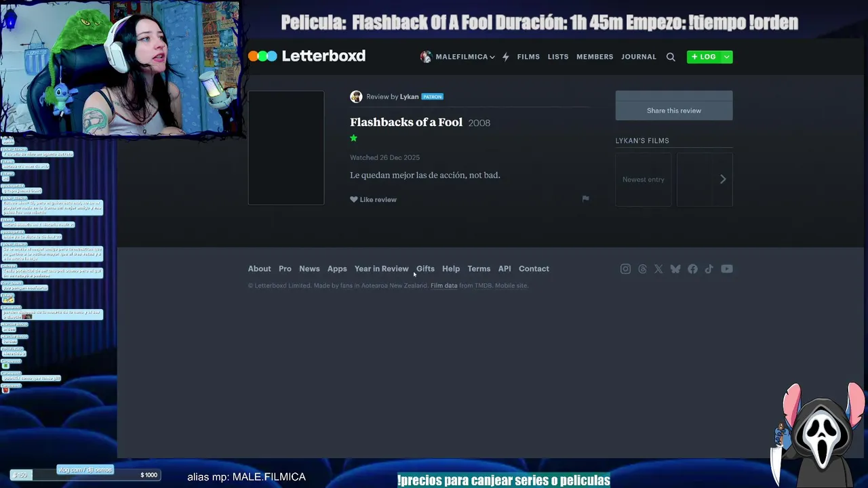The height and width of the screenshot is (488, 868).
Task: Open the Contact footer link
Action: click(x=534, y=269)
